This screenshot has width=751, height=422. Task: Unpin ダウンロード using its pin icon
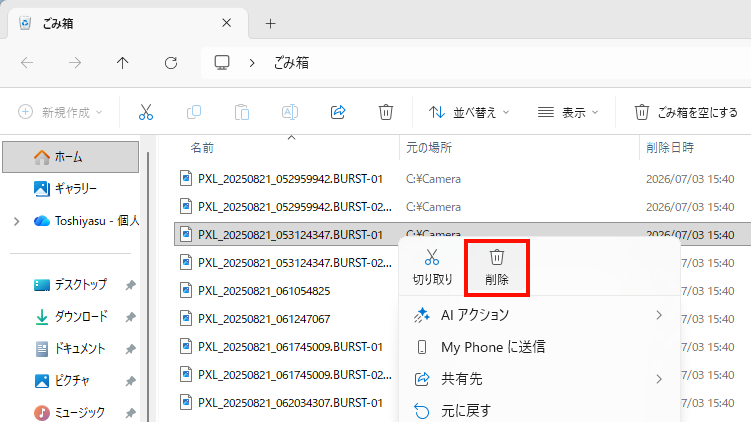130,317
